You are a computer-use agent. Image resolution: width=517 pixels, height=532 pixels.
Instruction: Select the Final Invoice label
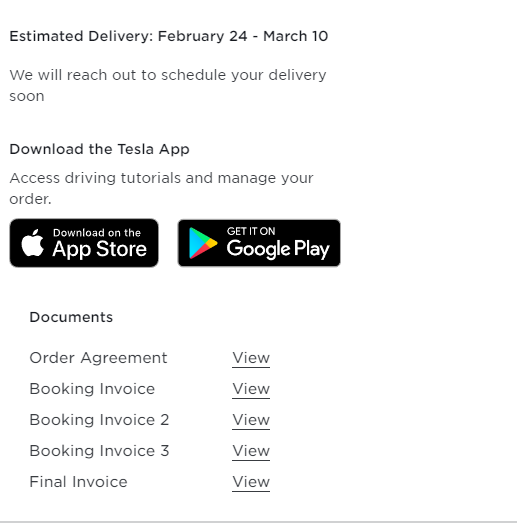[78, 482]
